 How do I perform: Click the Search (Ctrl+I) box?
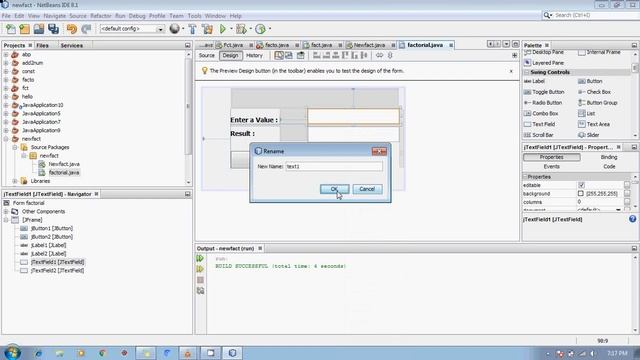pos(591,15)
